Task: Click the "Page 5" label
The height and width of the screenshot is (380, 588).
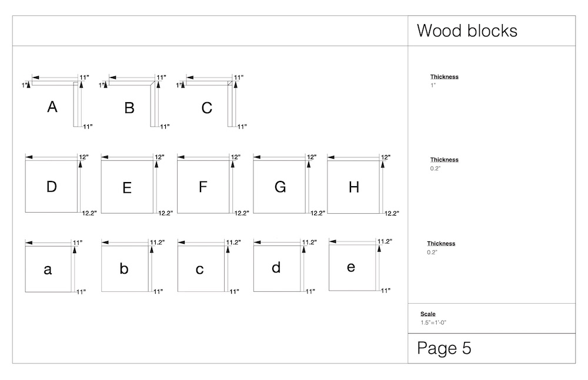Action: pos(444,348)
